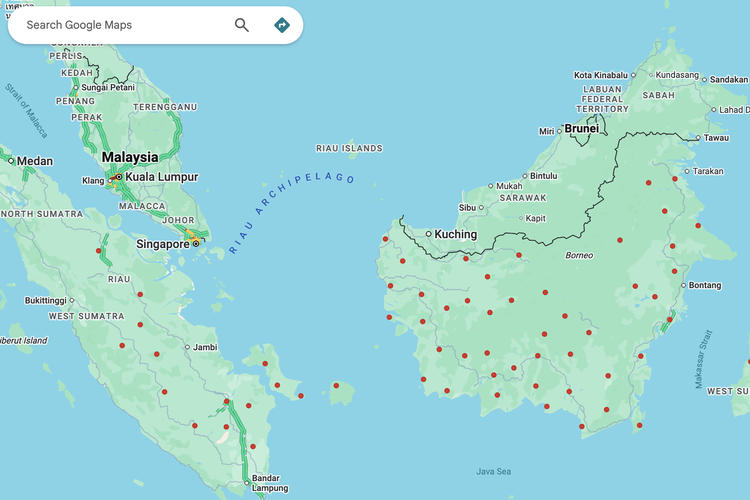The width and height of the screenshot is (750, 500).
Task: Click the Bintulu city marker
Action: (x=525, y=176)
